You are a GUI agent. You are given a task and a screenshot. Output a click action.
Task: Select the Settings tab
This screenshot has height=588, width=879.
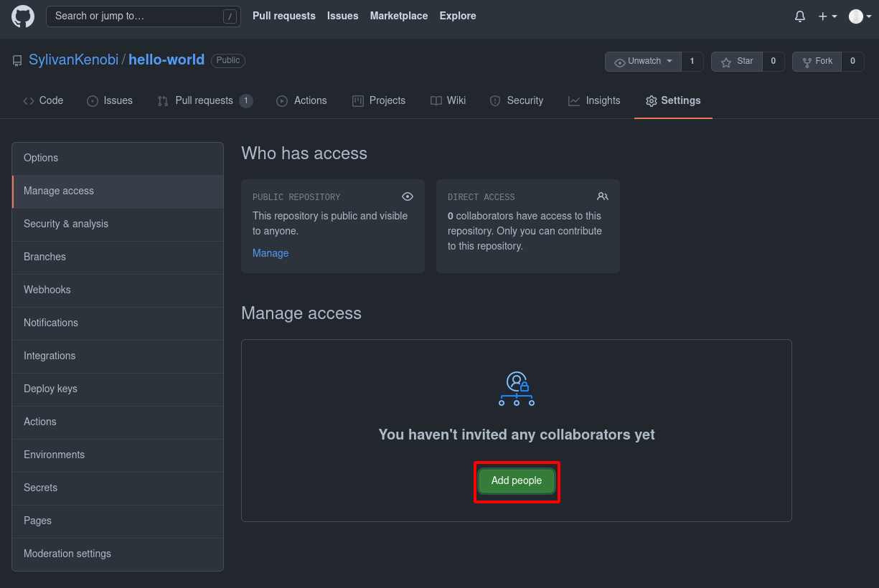[x=673, y=101]
